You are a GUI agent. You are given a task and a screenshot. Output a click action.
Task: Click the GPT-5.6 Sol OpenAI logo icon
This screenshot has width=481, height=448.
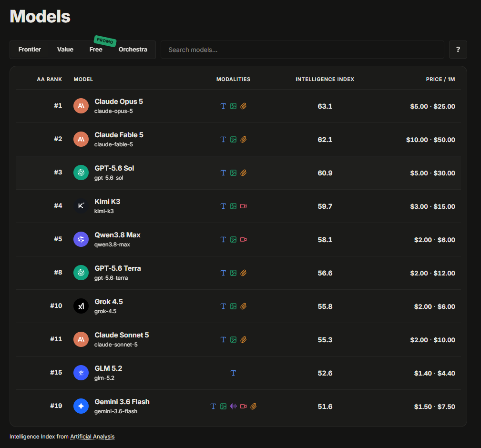(x=81, y=173)
